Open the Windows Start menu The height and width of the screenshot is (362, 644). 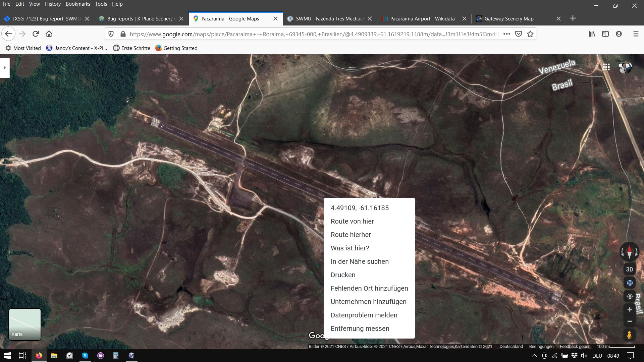click(7, 356)
